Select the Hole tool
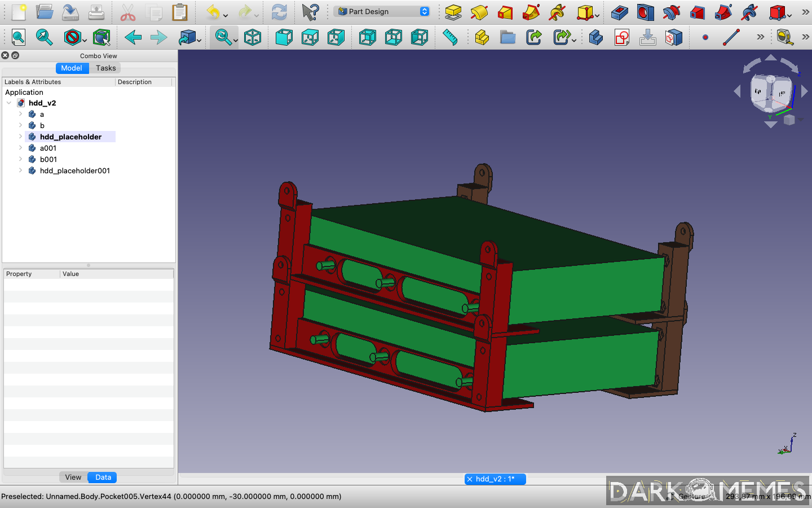Image resolution: width=812 pixels, height=508 pixels. pyautogui.click(x=645, y=12)
